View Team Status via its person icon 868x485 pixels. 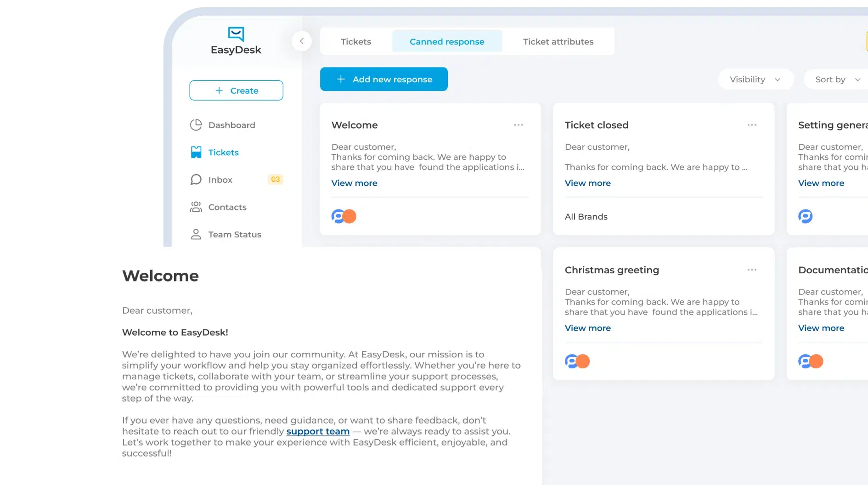click(196, 234)
